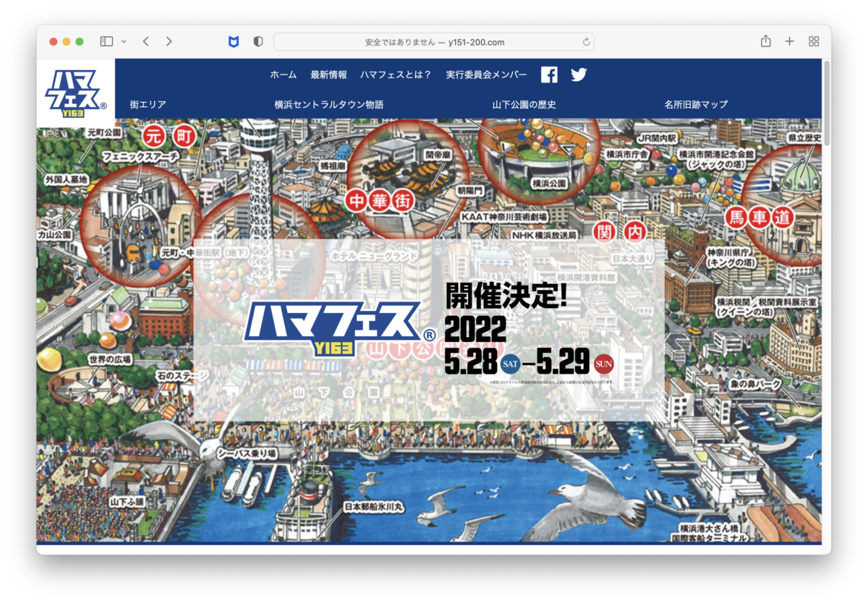This screenshot has height=603, width=868.
Task: Go forward with the right arrow
Action: (x=169, y=42)
